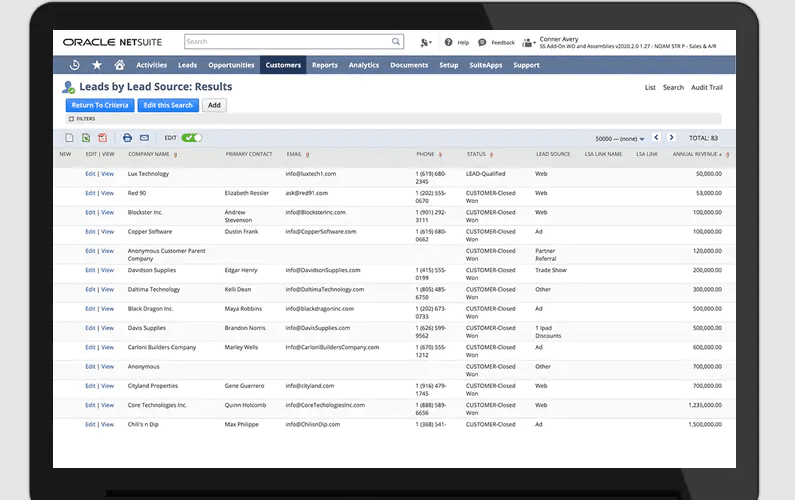Open the Customers menu
The width and height of the screenshot is (795, 500).
[x=283, y=65]
